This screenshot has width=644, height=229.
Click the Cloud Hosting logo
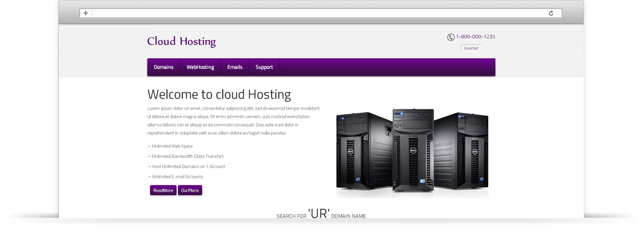pyautogui.click(x=181, y=42)
